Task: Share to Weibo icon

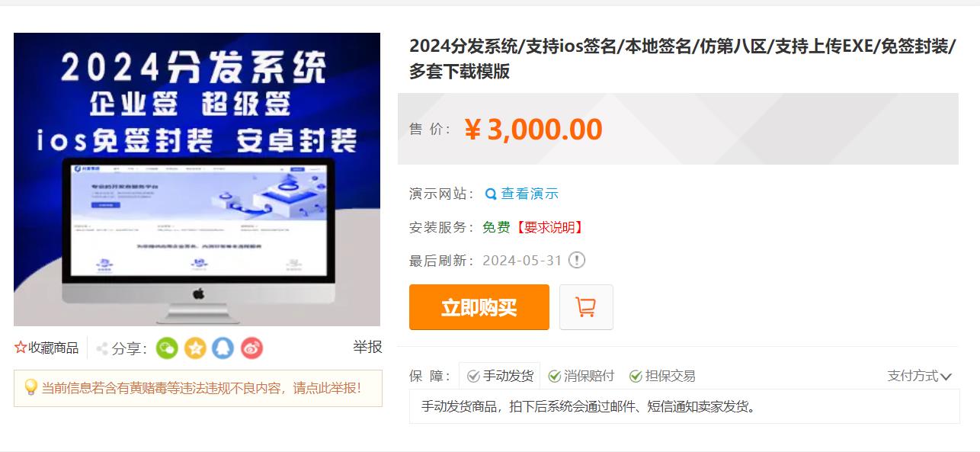Action: 251,348
